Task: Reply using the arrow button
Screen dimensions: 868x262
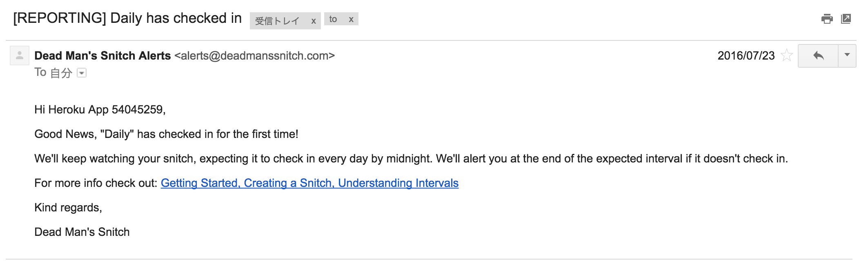Action: [818, 56]
